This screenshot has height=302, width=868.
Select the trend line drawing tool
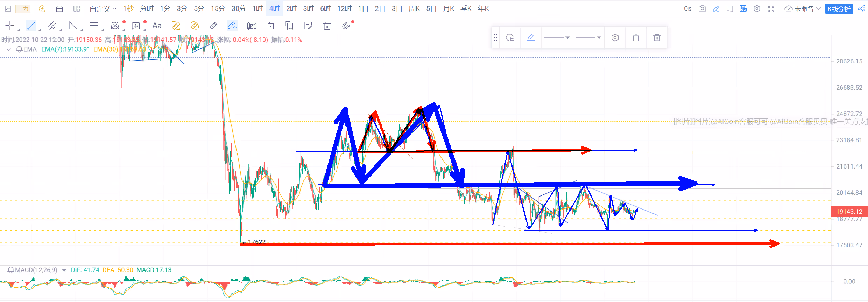[31, 26]
